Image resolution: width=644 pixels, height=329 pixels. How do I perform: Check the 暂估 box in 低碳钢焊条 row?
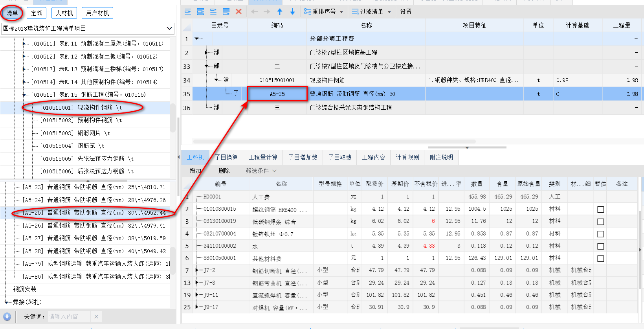600,222
